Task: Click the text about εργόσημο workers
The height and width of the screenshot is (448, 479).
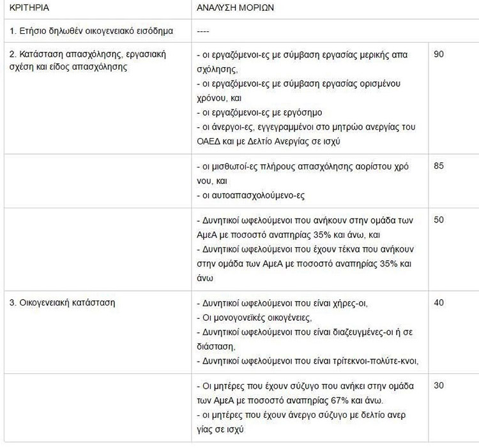Action: pyautogui.click(x=259, y=112)
